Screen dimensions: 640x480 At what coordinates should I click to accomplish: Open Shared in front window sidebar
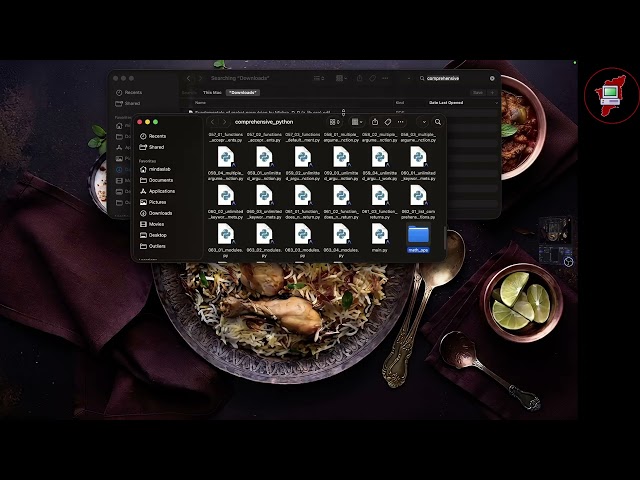[152, 147]
